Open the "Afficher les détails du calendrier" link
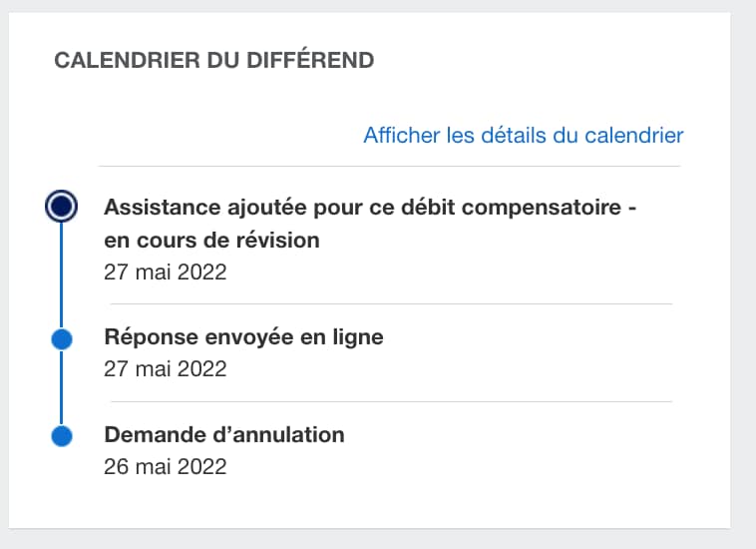Viewport: 756px width, 549px height. 523,135
